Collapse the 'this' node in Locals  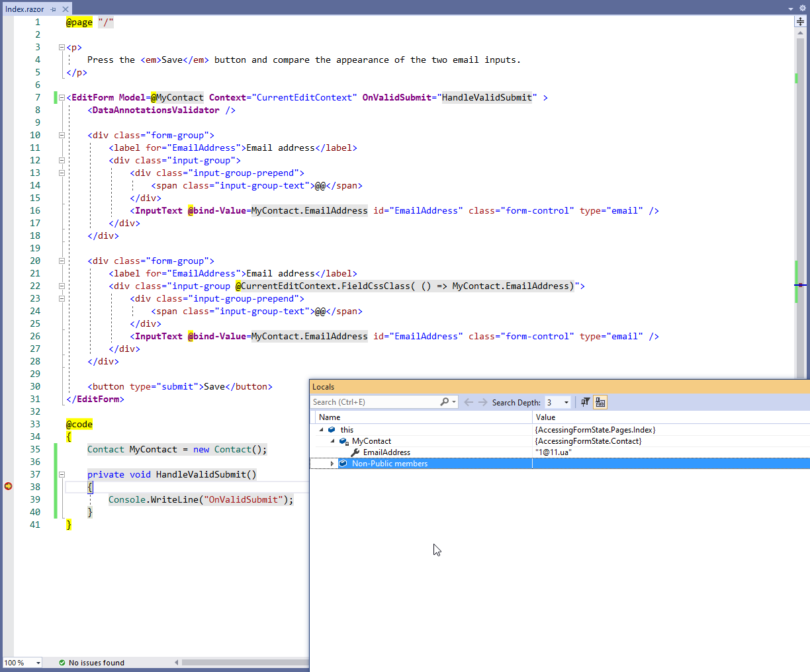(x=322, y=430)
